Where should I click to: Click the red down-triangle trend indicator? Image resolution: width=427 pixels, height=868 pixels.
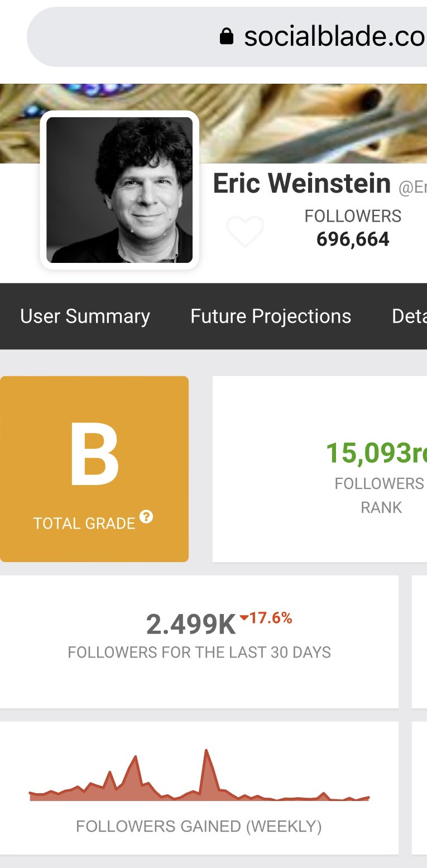click(244, 618)
